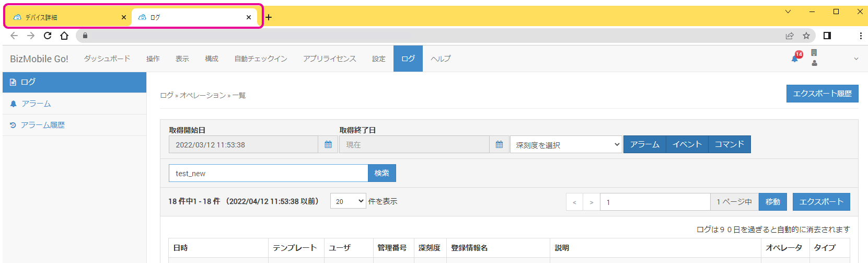Toggle the browser side panel icon
This screenshot has height=263, width=868.
click(x=827, y=36)
